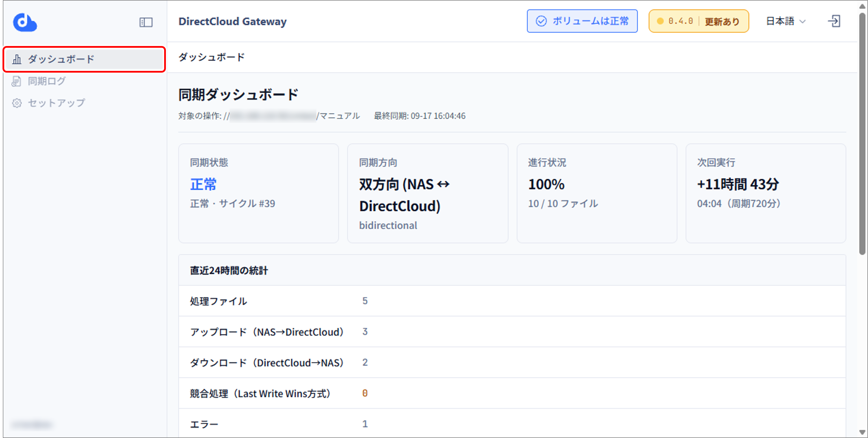Click the 直近24時間の統計 section header
Screen dimensions: 868x438
tap(229, 271)
